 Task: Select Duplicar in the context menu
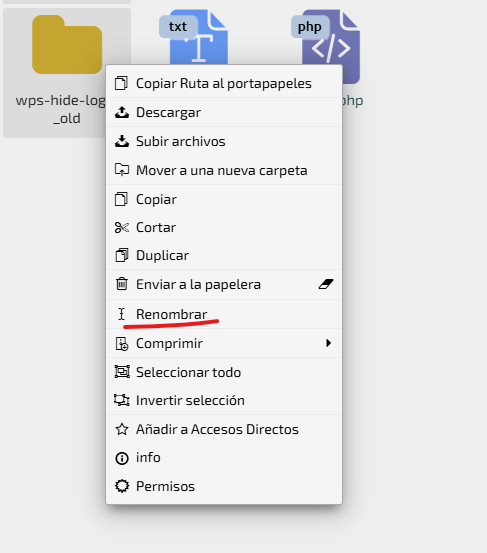coord(224,255)
